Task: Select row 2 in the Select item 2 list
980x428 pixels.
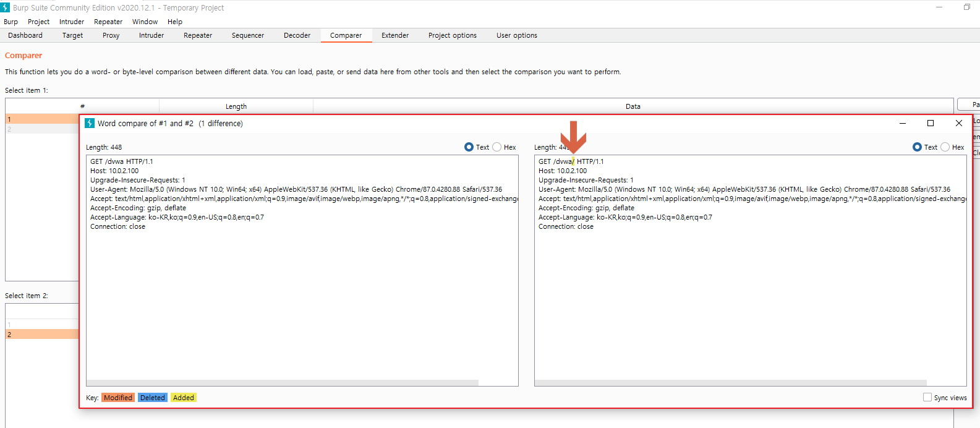Action: (x=42, y=334)
